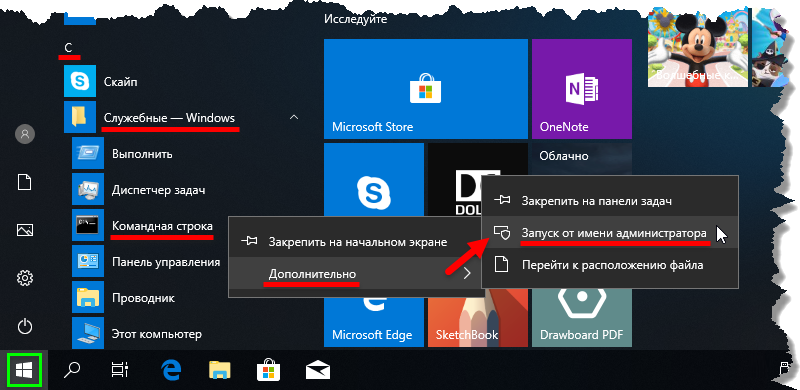Viewport: 800px width, 390px height.
Task: Click the user account icon in Start sidebar
Action: [25, 134]
